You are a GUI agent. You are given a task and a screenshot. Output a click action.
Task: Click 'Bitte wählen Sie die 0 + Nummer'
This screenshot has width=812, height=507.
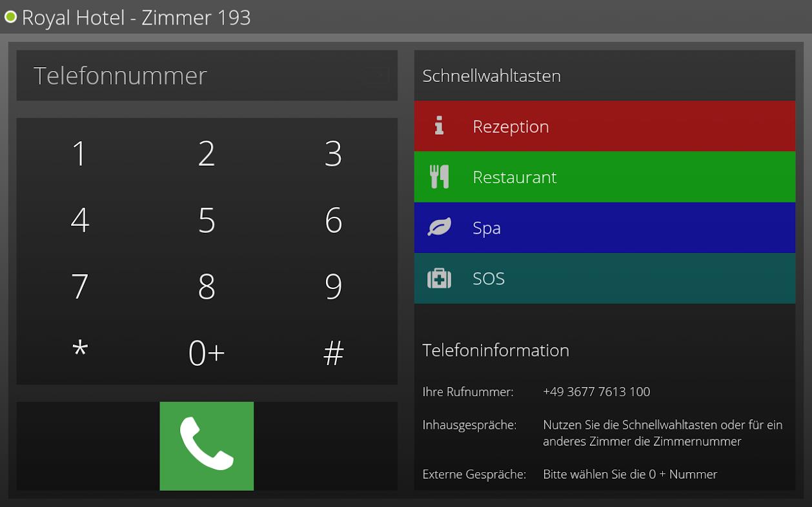(630, 474)
